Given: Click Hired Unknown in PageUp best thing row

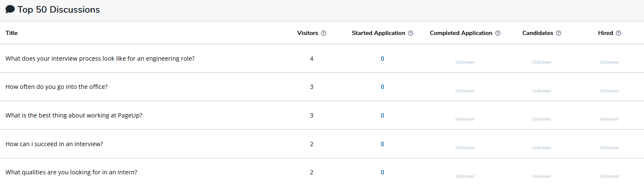Looking at the screenshot, I should click(609, 119).
